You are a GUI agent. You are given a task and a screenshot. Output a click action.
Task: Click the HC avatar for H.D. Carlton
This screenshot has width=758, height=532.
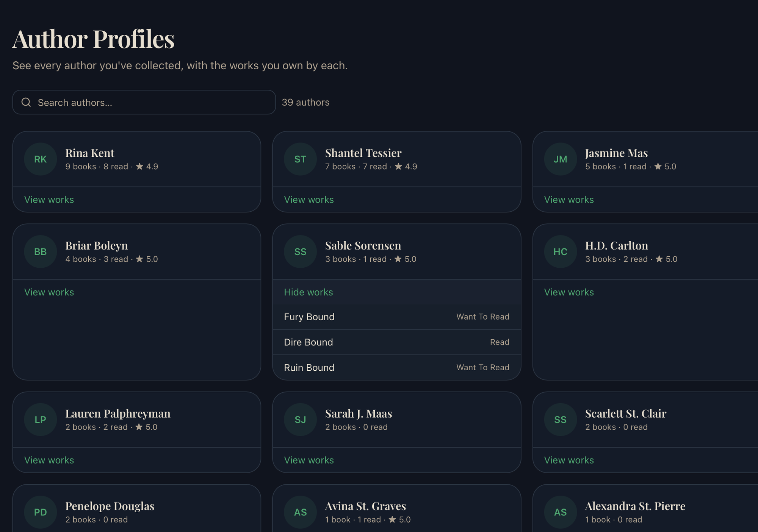560,252
